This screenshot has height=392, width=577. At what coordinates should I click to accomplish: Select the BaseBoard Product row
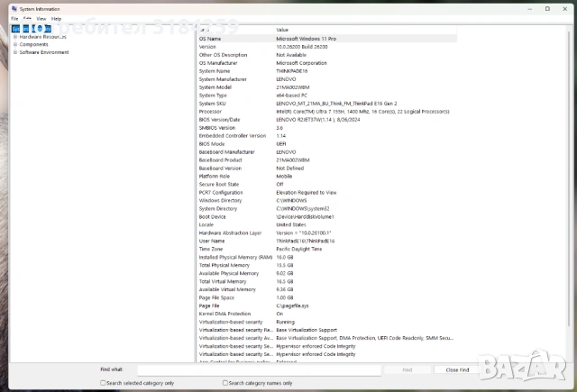tap(326, 160)
